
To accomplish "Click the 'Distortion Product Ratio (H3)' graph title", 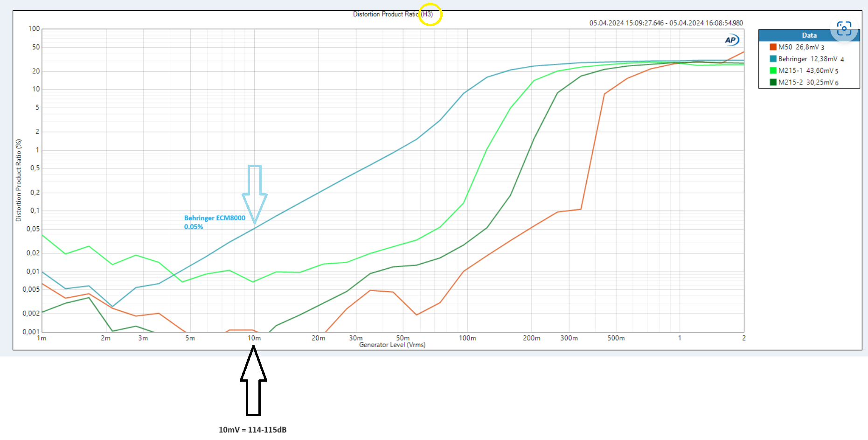I will tap(393, 14).
